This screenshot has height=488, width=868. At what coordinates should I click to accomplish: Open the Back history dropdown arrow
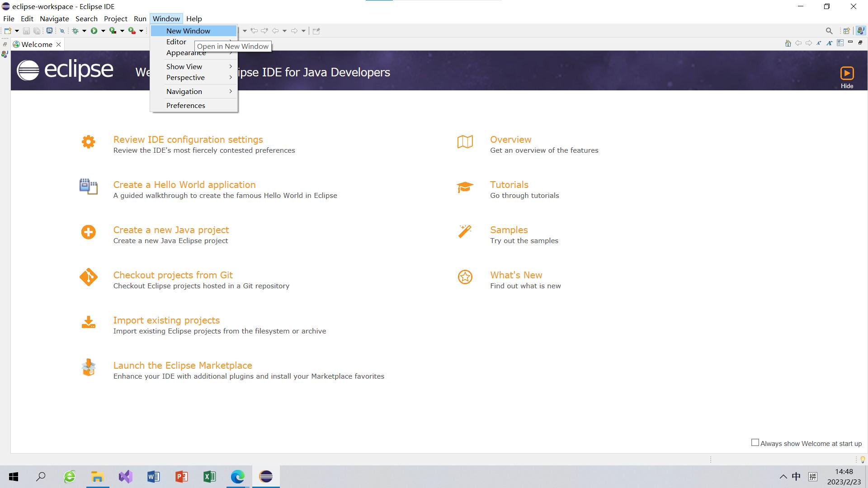pos(284,31)
